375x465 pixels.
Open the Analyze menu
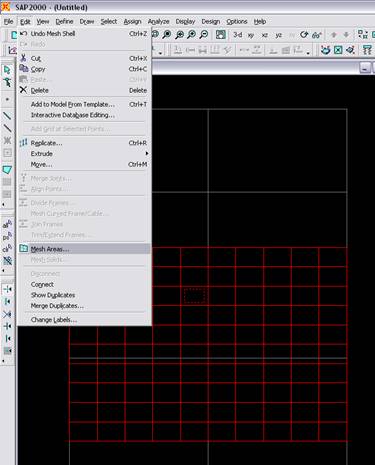point(158,21)
